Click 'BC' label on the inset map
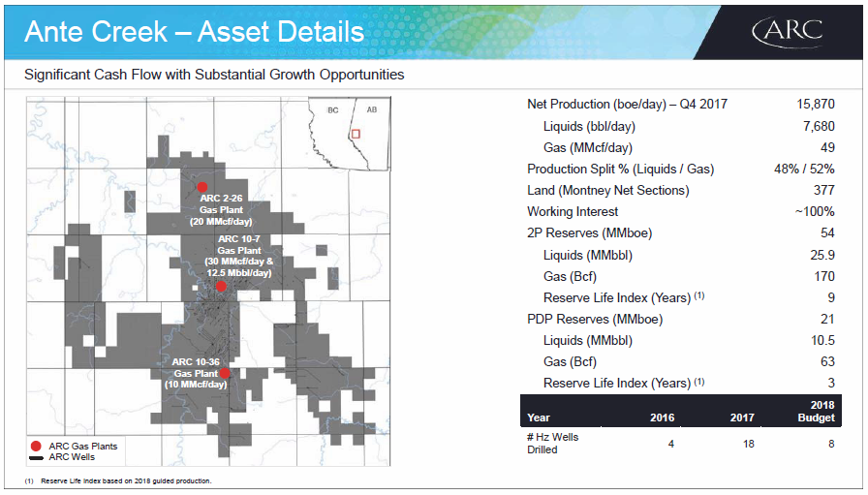This screenshot has width=868, height=495. point(332,110)
